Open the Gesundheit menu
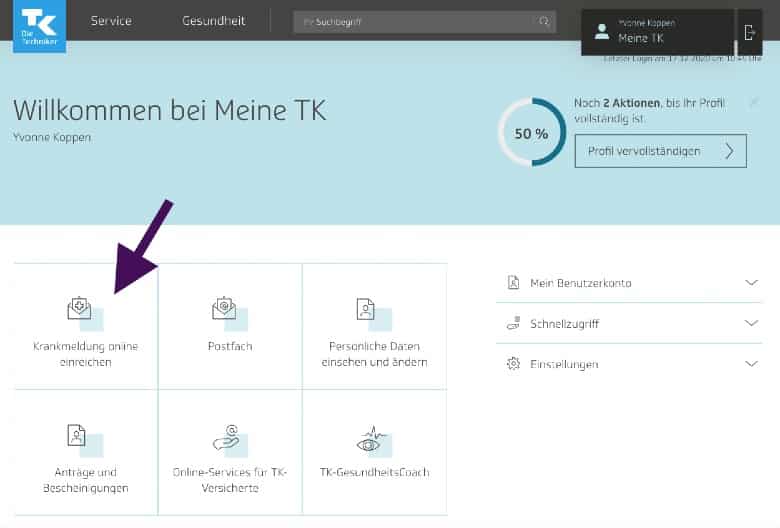This screenshot has height=528, width=780. click(x=214, y=21)
